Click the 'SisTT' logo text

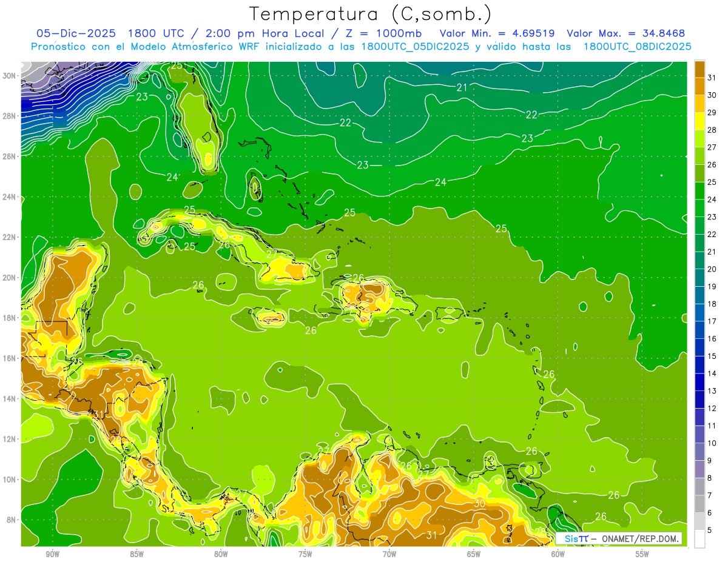coord(576,538)
